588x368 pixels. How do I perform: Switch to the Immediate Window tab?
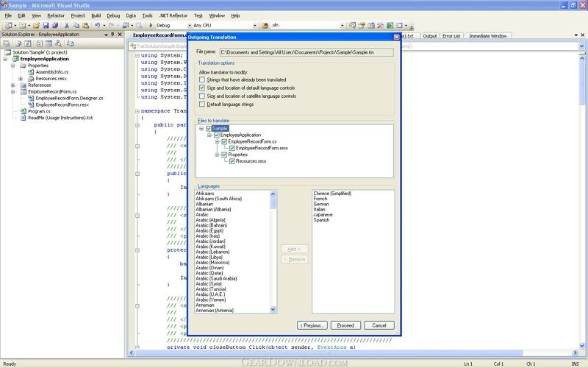487,35
